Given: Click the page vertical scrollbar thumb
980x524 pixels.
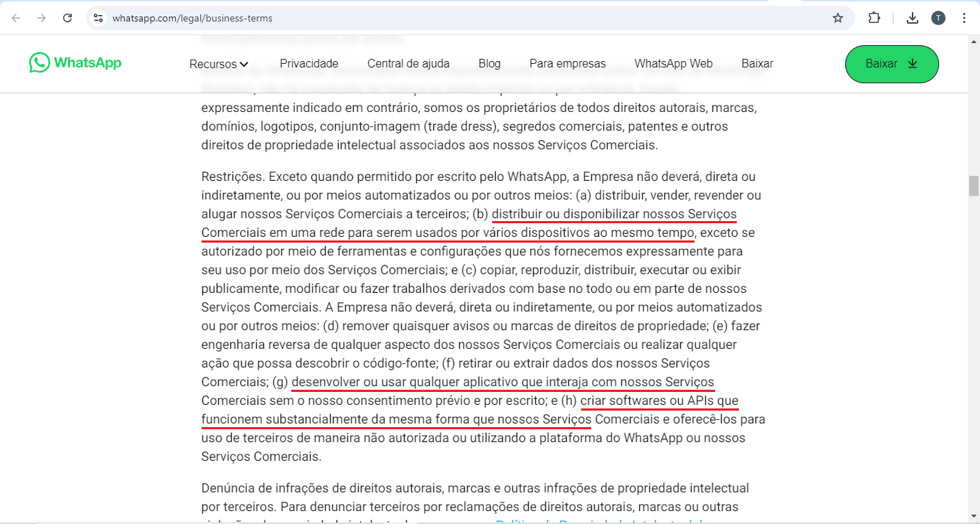Looking at the screenshot, I should (974, 185).
